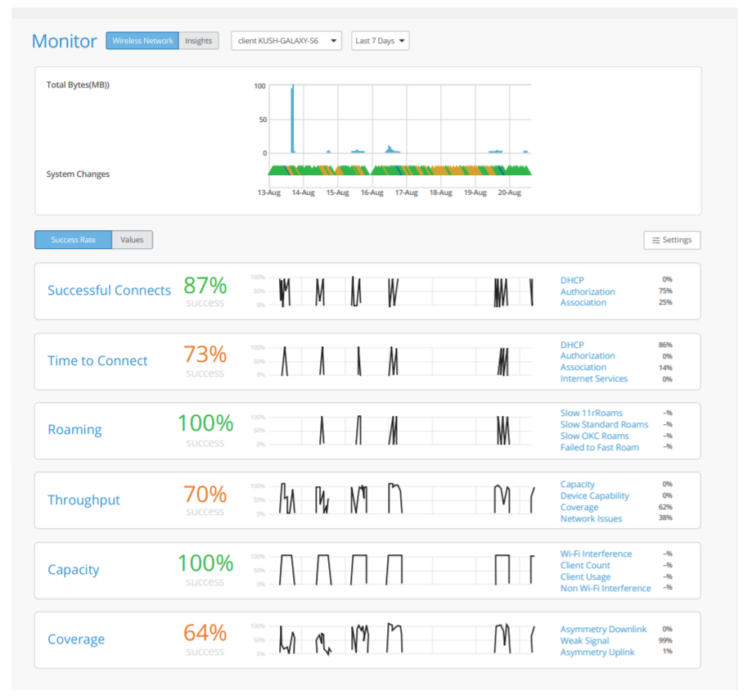The width and height of the screenshot is (748, 700).
Task: Click Authorization classifier in Successful Connects row
Action: click(x=588, y=291)
